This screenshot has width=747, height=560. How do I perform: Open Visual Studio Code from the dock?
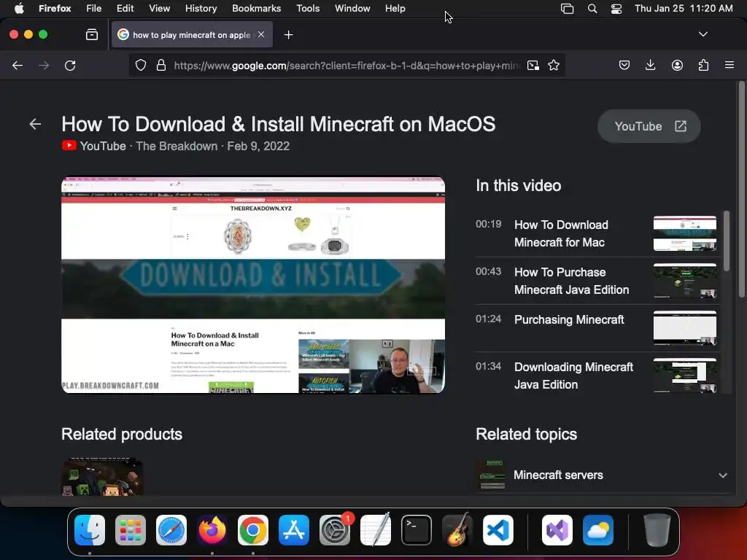[x=498, y=530]
